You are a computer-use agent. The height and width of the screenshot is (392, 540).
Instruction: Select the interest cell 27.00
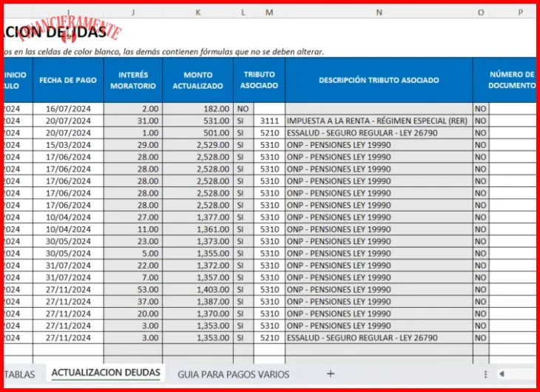click(133, 217)
